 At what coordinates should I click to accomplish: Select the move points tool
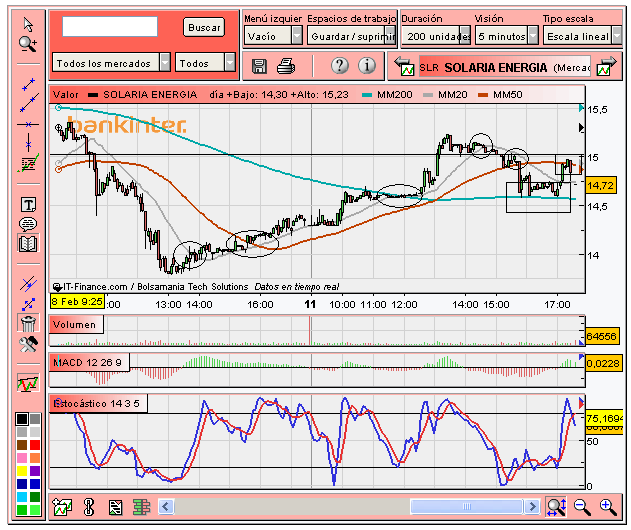click(x=28, y=304)
